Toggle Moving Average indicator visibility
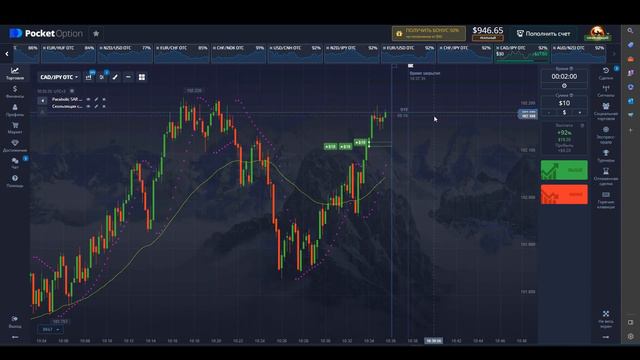 click(x=88, y=107)
